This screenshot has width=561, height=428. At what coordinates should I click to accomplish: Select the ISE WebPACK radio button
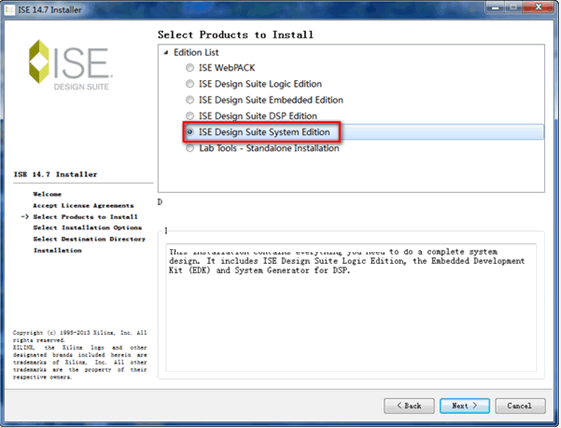click(x=190, y=68)
